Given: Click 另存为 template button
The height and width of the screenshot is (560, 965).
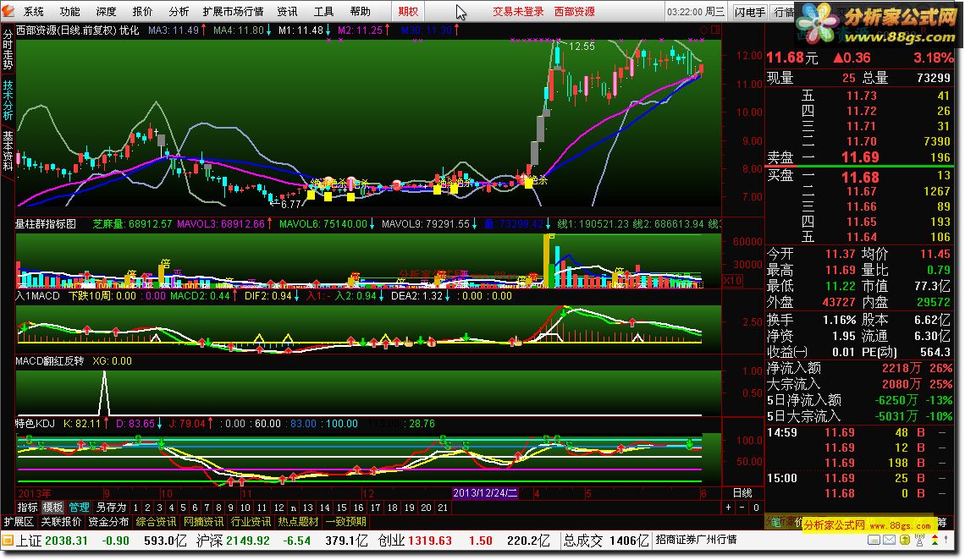Looking at the screenshot, I should click(x=111, y=508).
